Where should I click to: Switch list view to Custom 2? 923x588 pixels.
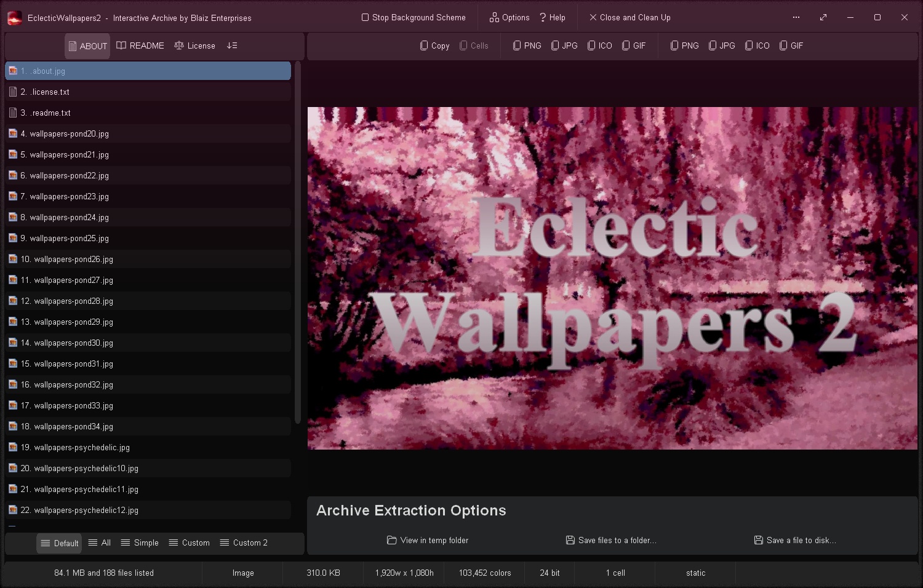pyautogui.click(x=244, y=542)
